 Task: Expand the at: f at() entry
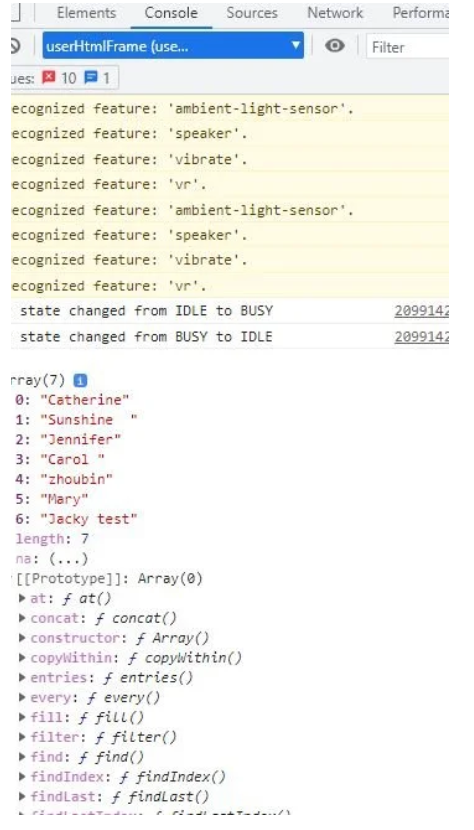(22, 598)
